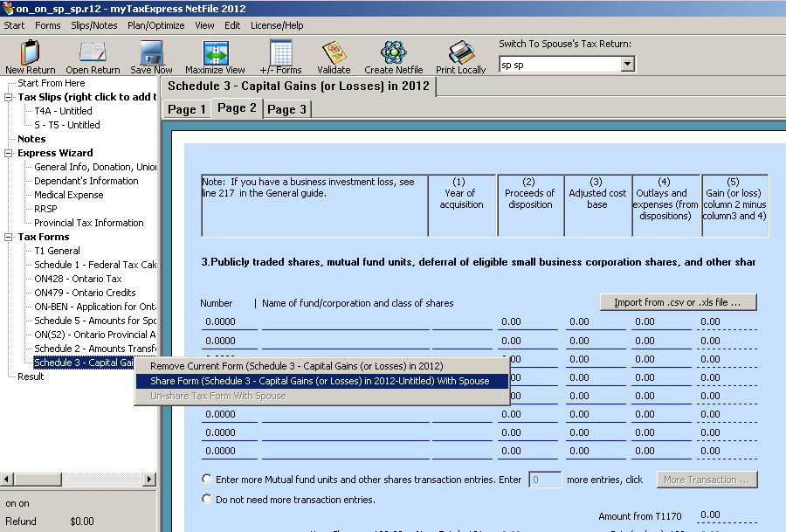Click the Schedule 3 form title tab
The width and height of the screenshot is (786, 532).
[299, 86]
